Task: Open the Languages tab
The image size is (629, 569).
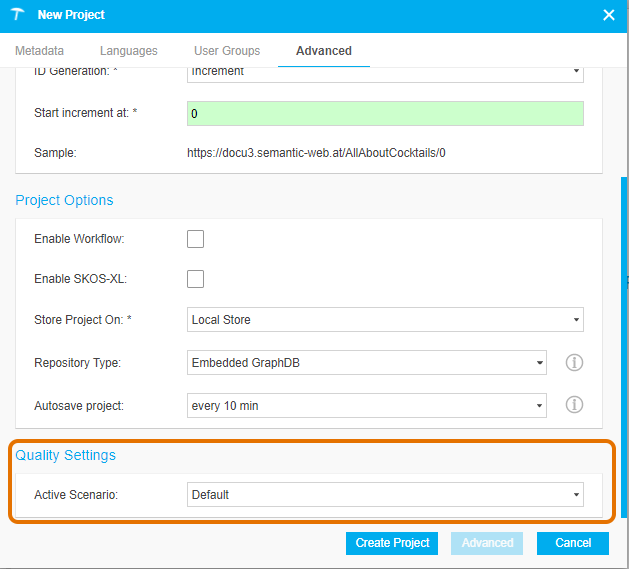Action: tap(129, 51)
